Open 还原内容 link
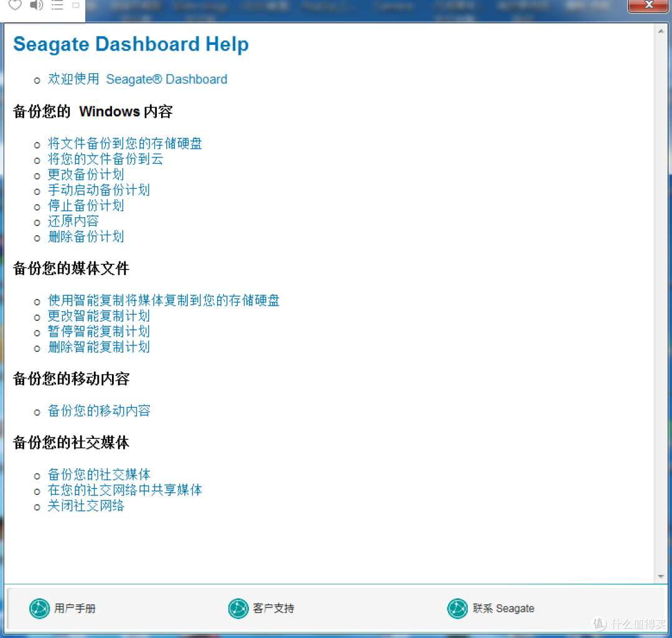Image resolution: width=672 pixels, height=638 pixels. tap(73, 221)
